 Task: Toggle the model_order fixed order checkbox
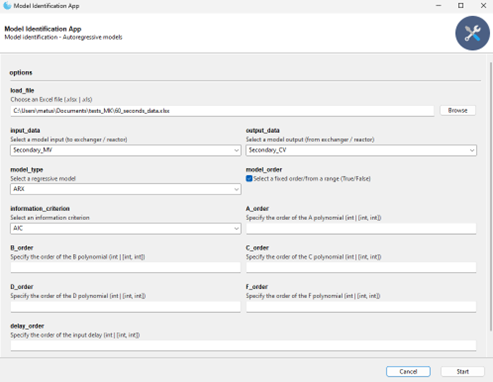tap(249, 179)
